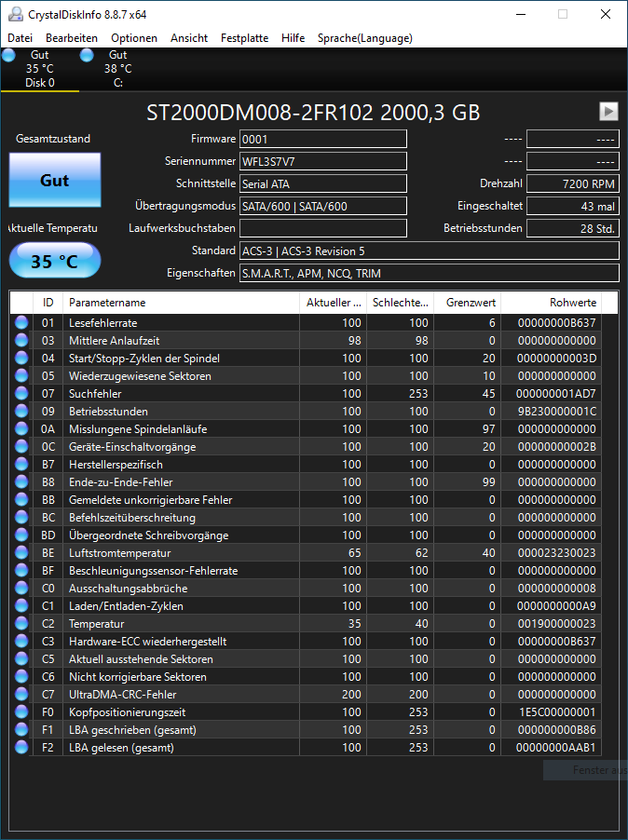Click the Eingeschaltet value 43 mal

[x=573, y=206]
